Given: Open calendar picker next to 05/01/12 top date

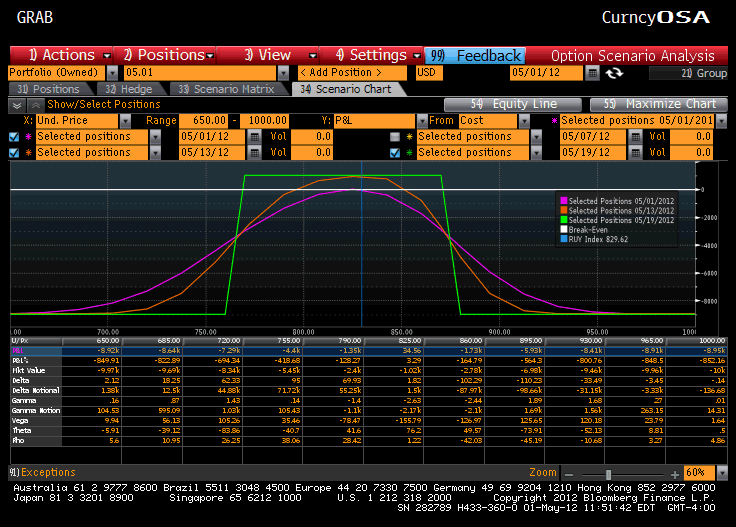Looking at the screenshot, I should point(593,73).
